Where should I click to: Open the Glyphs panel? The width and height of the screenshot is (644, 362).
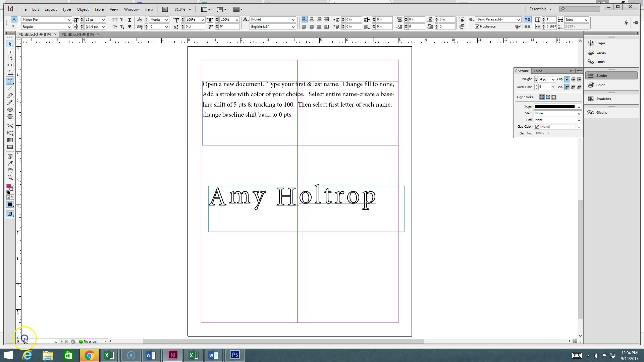tap(601, 113)
